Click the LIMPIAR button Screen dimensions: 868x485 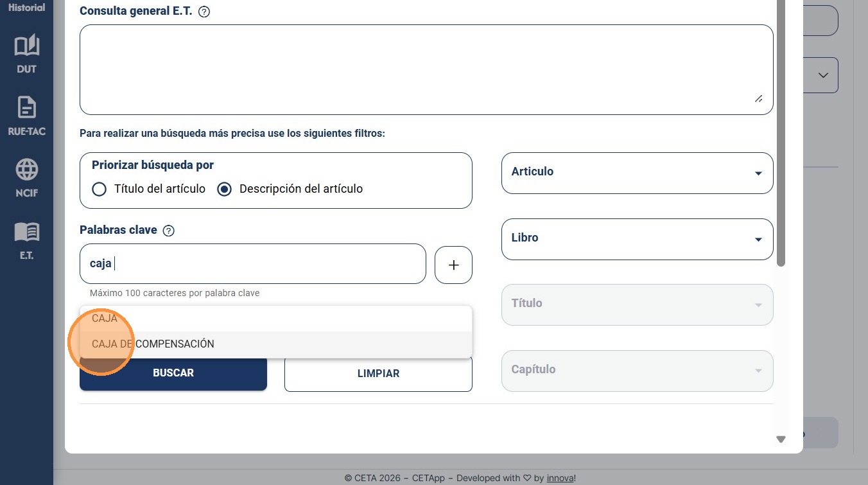click(x=378, y=373)
